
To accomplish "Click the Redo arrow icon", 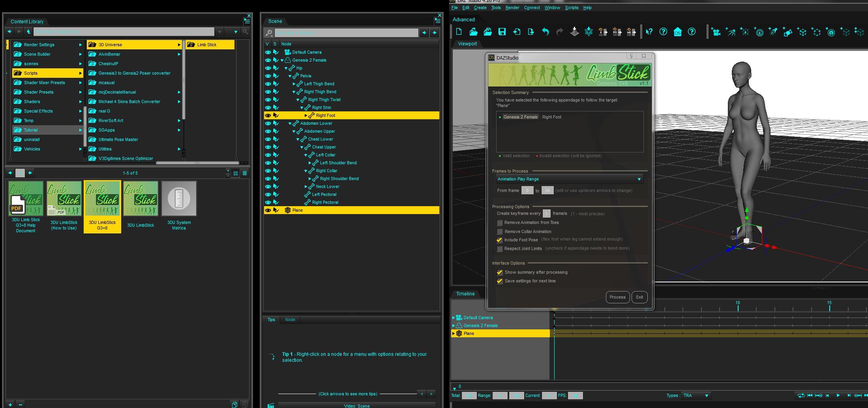I will [560, 32].
